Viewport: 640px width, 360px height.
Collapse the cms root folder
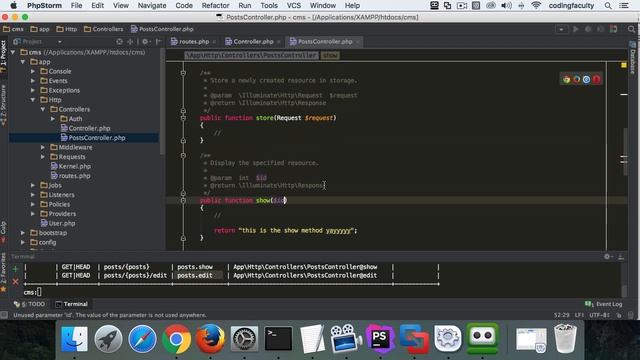pyautogui.click(x=13, y=52)
